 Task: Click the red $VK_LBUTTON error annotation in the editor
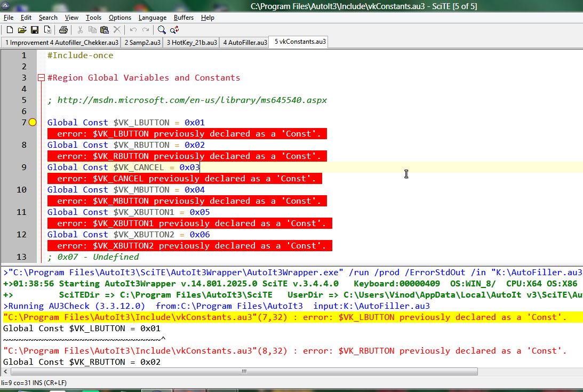coord(187,133)
